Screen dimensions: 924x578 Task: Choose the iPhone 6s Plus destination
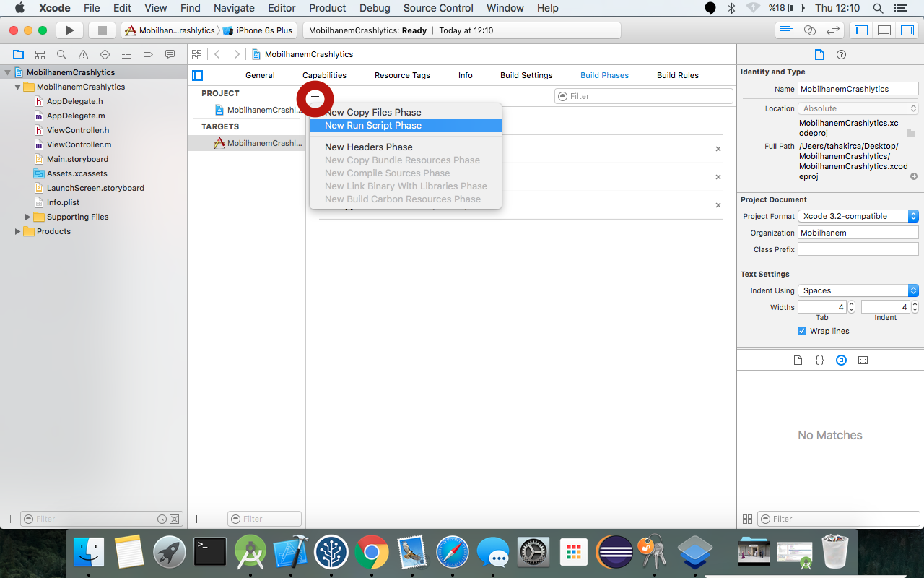258,30
